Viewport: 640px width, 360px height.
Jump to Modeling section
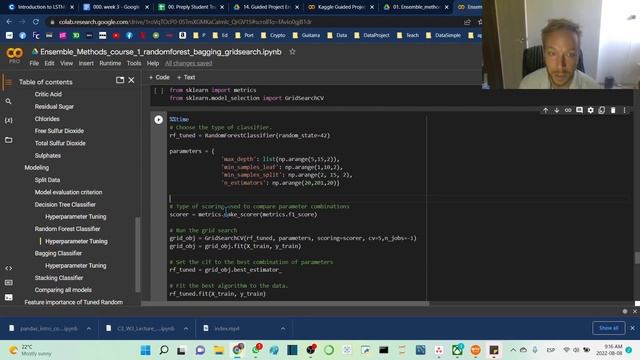click(x=37, y=168)
